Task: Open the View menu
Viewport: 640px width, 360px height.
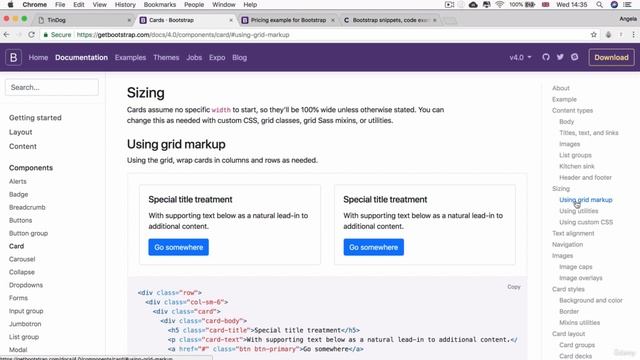Action: 99,4
